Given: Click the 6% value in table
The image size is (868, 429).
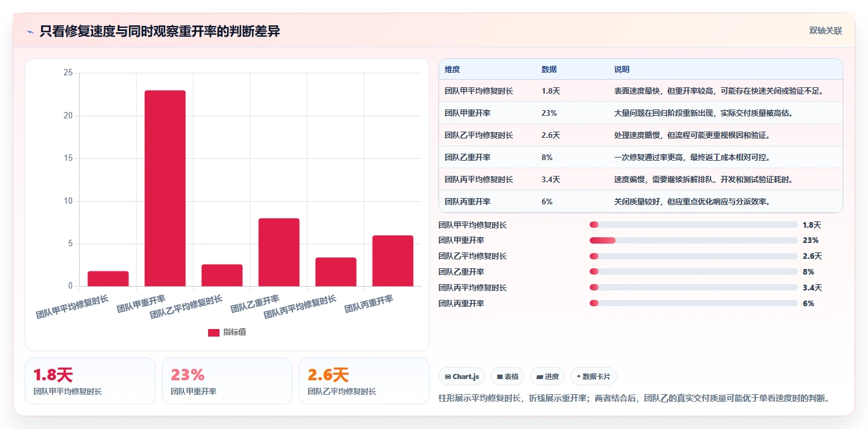Looking at the screenshot, I should click(x=547, y=202).
